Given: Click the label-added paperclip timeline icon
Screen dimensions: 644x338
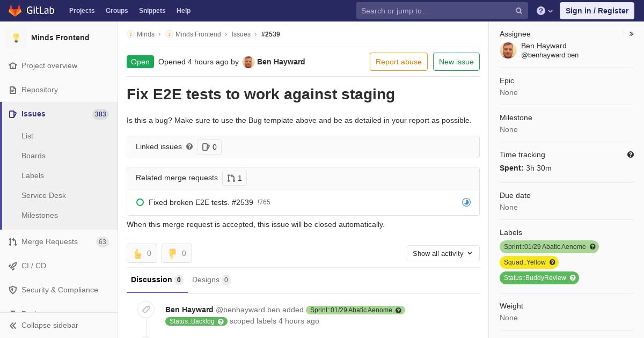Looking at the screenshot, I should (x=145, y=310).
